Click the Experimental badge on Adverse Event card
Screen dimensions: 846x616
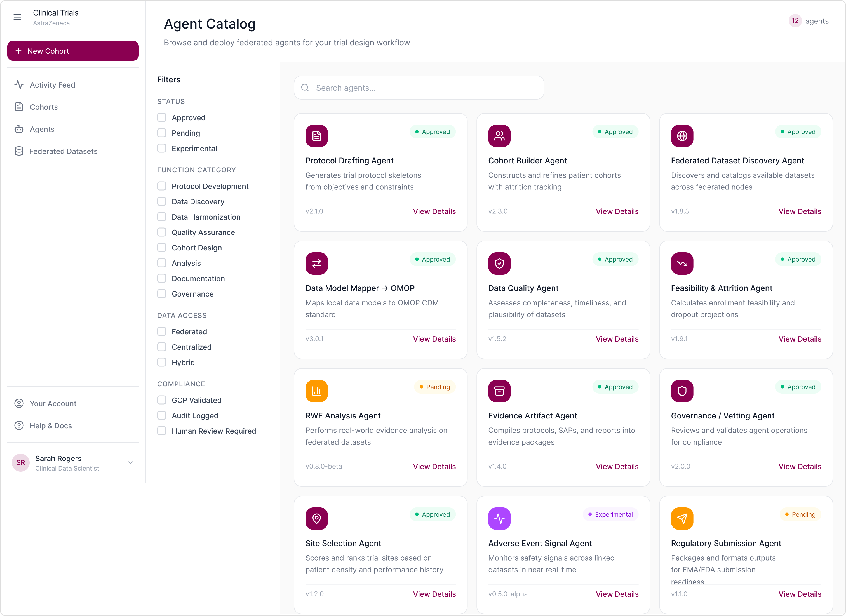coord(611,514)
